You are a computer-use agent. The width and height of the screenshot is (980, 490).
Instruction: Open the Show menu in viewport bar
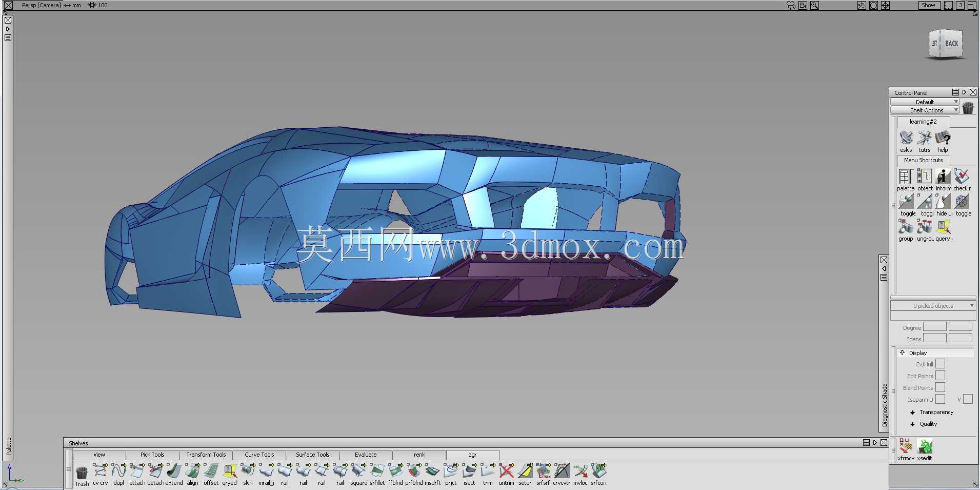pos(929,5)
